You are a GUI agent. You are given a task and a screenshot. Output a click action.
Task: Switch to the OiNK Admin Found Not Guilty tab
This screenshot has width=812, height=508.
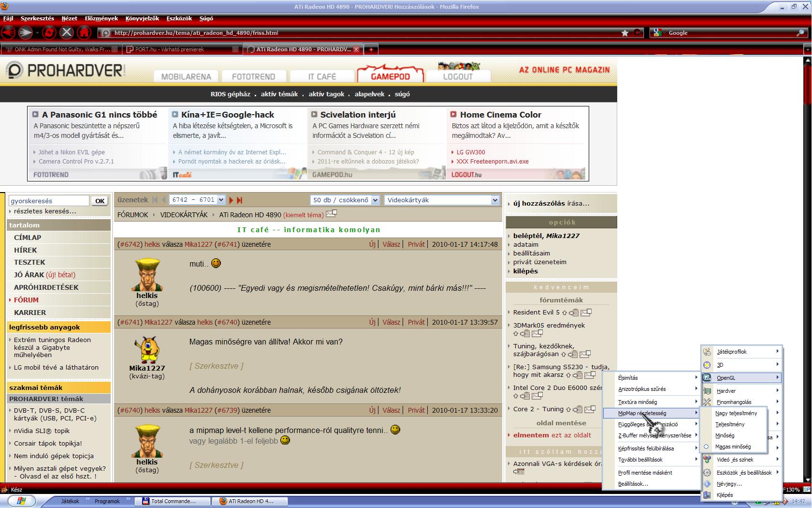click(61, 49)
